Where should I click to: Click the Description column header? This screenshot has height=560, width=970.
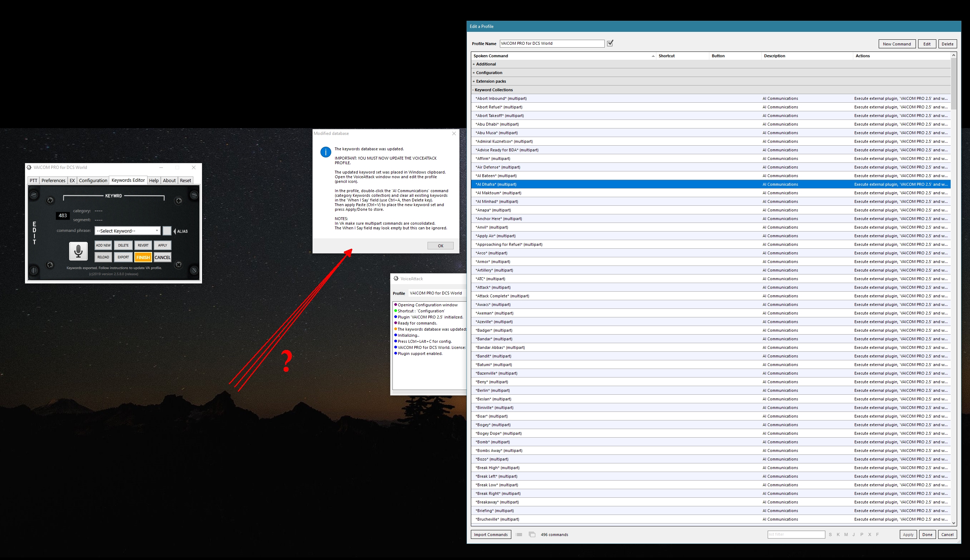[807, 56]
